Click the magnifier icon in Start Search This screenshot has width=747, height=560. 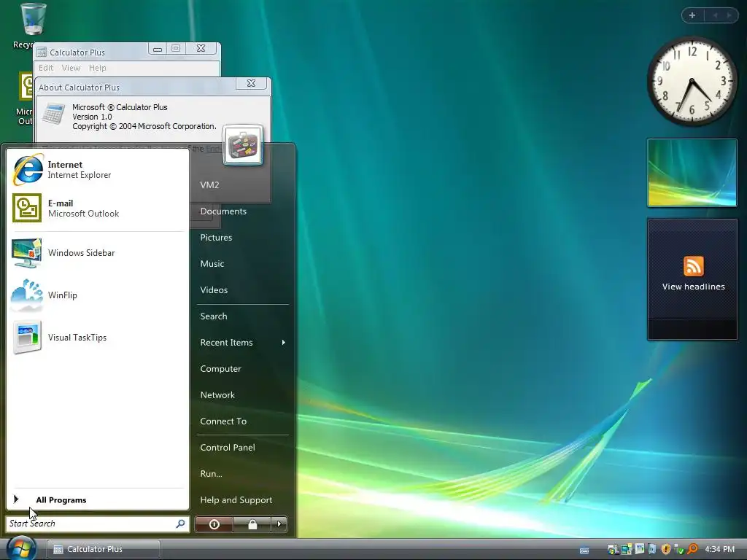pyautogui.click(x=180, y=524)
